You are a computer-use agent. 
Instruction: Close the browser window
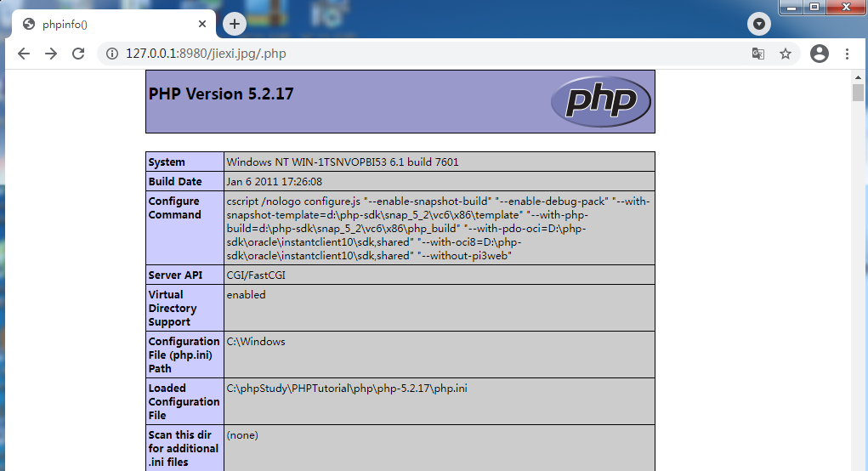point(847,7)
